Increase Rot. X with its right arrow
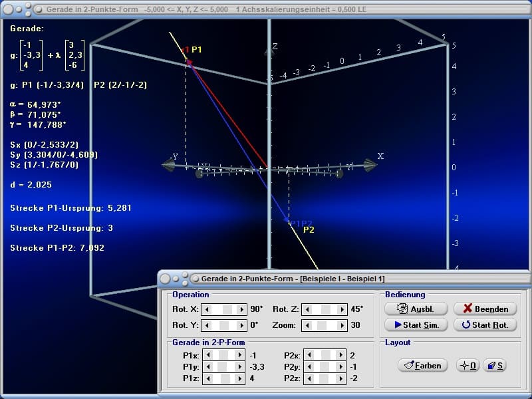 (x=241, y=309)
